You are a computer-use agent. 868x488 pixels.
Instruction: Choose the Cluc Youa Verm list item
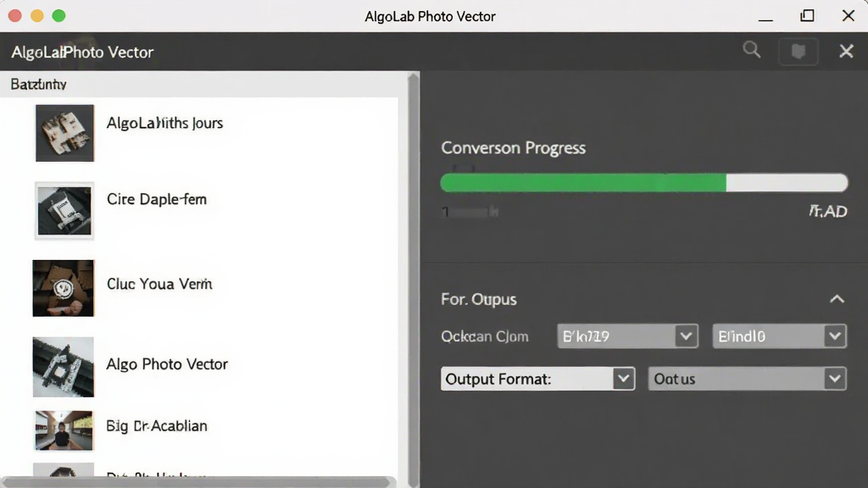[x=159, y=284]
